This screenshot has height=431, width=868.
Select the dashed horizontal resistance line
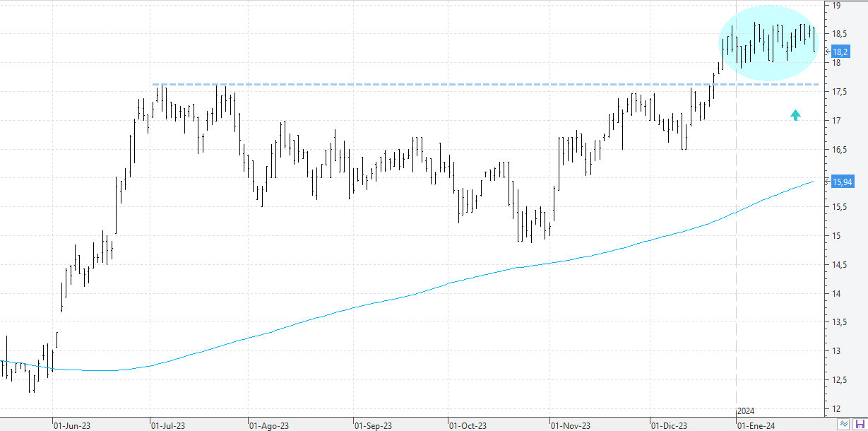point(424,84)
